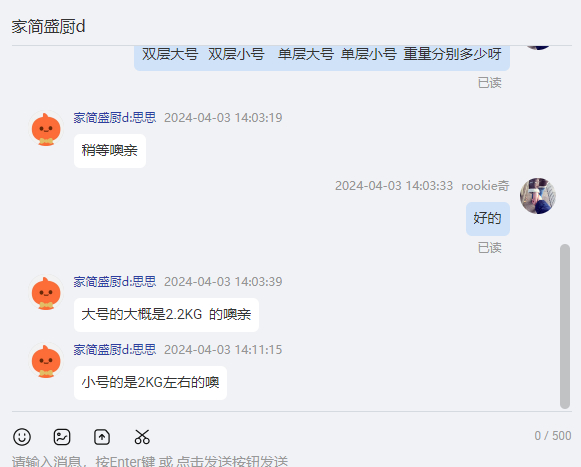
Task: Click orange avatar beside 2.2KG message
Action: tap(46, 293)
